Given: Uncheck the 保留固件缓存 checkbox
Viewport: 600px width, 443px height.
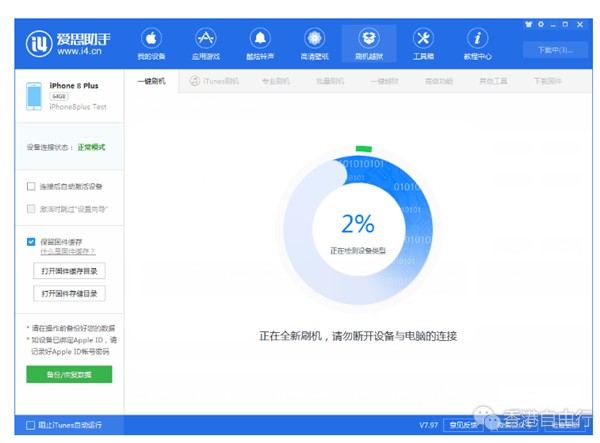Looking at the screenshot, I should point(31,242).
